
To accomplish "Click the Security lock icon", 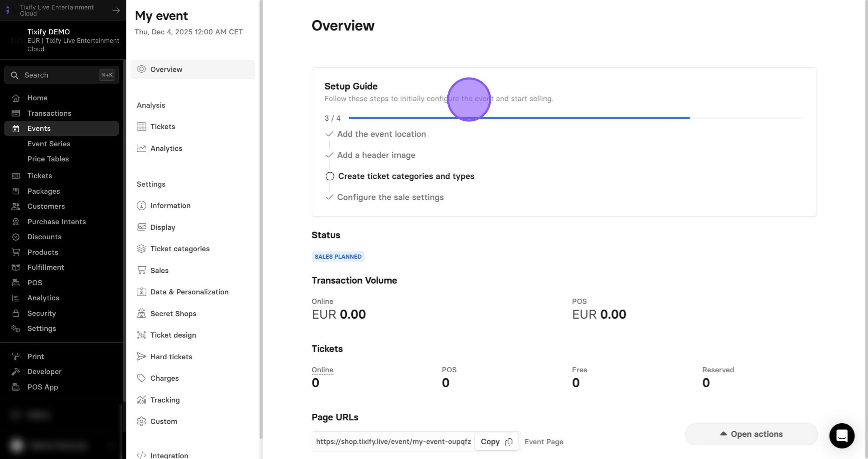I will 16,313.
